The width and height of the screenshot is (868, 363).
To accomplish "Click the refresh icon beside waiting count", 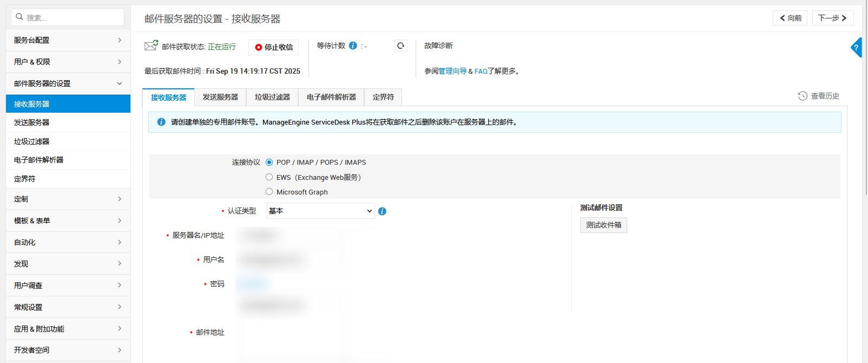I will point(400,46).
